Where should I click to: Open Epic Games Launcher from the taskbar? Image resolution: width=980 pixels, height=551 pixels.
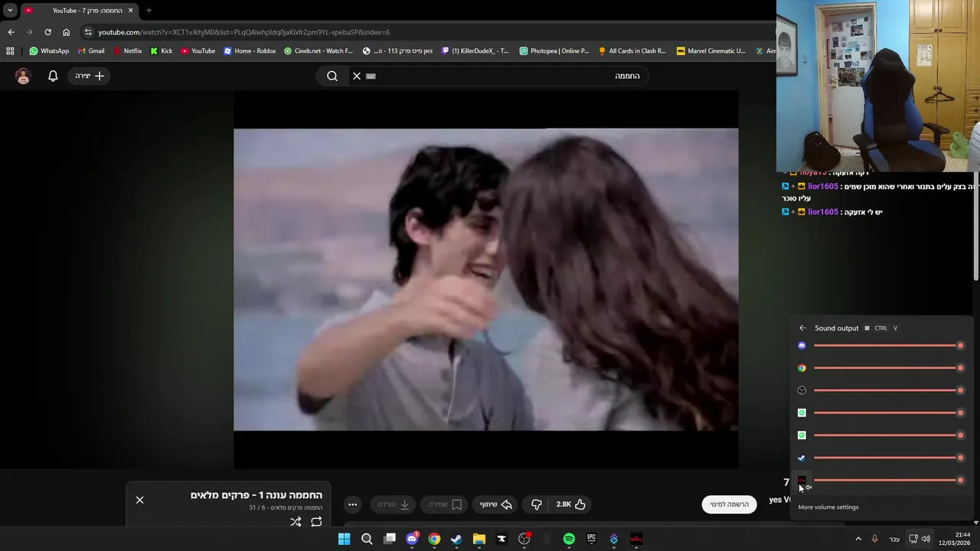coord(591,539)
